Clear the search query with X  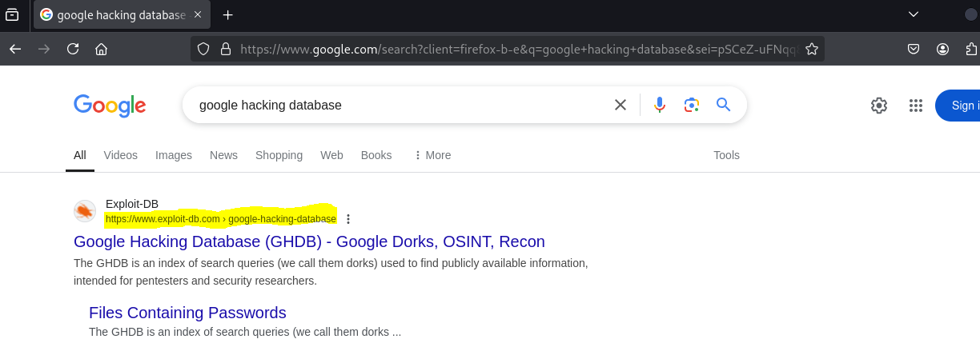click(620, 105)
